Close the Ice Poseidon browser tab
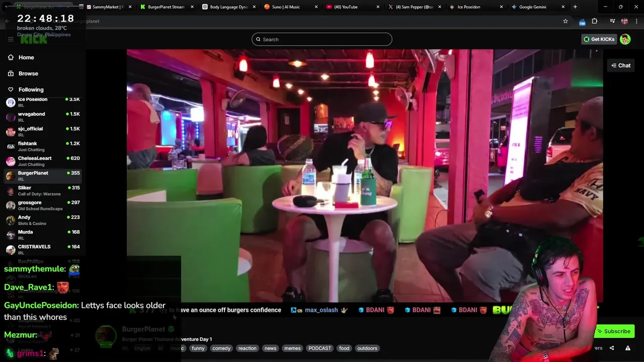Viewport: 644px width, 362px height. [x=501, y=7]
